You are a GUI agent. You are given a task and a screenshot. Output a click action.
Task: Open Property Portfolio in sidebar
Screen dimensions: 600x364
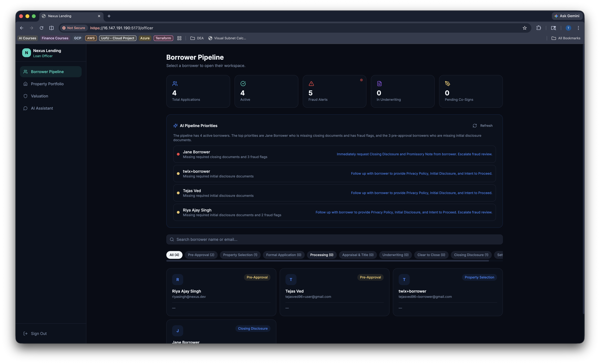click(47, 84)
